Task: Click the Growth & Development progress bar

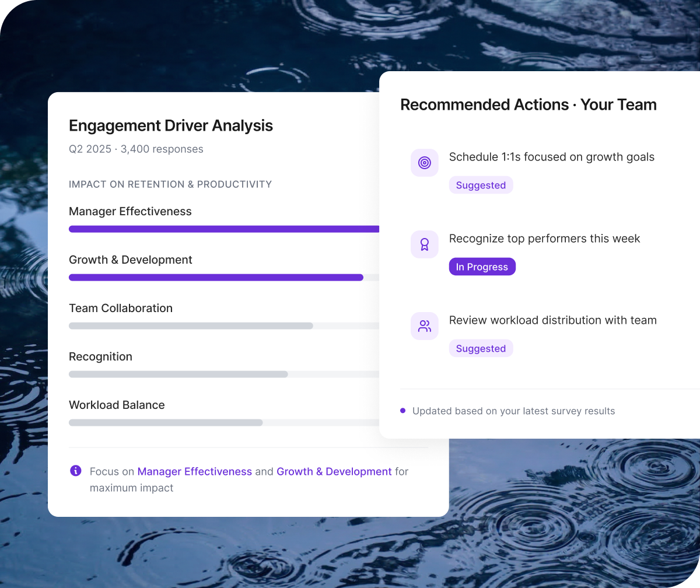Action: [216, 277]
